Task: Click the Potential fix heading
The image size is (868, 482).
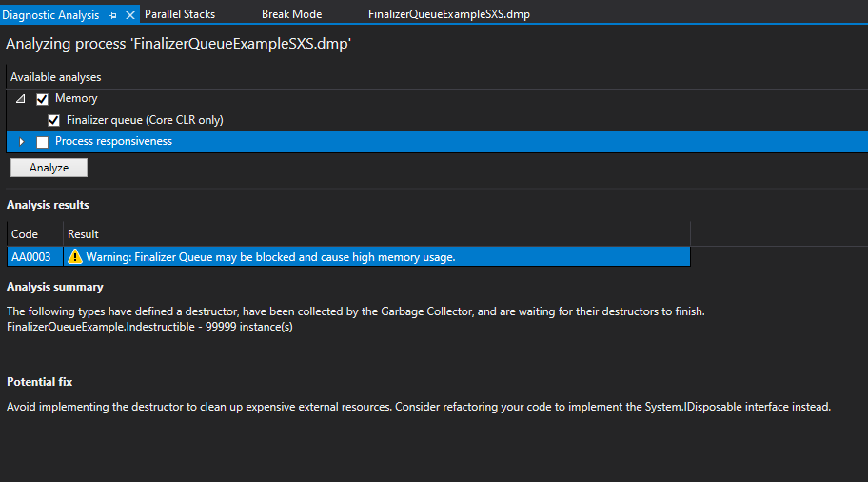Action: [39, 382]
